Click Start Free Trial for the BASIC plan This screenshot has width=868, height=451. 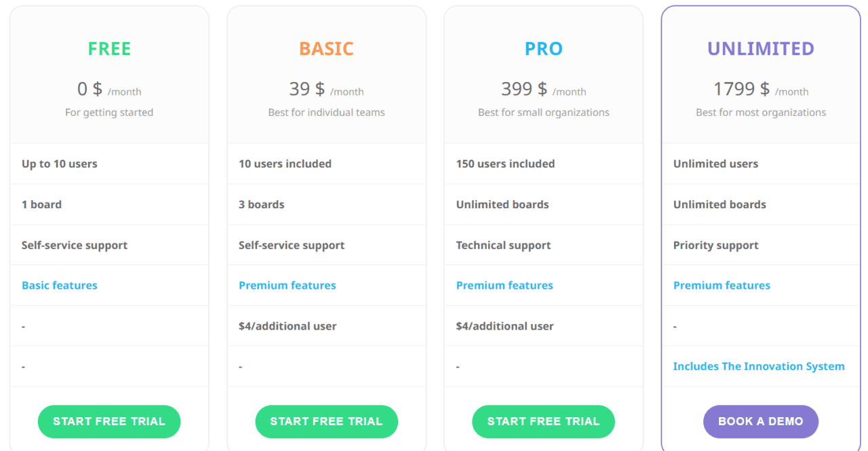[x=326, y=421]
